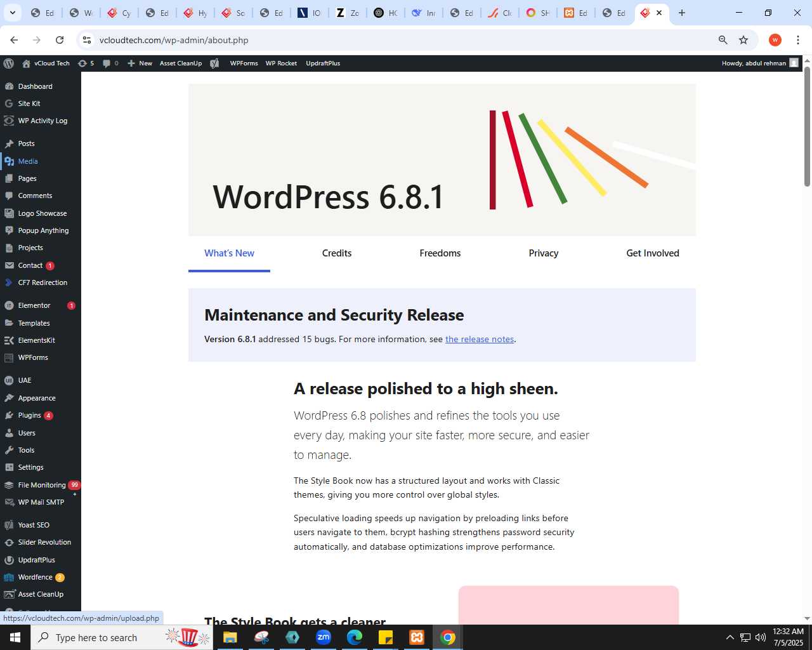This screenshot has width=812, height=650.
Task: Close the active browser tab
Action: pyautogui.click(x=659, y=13)
